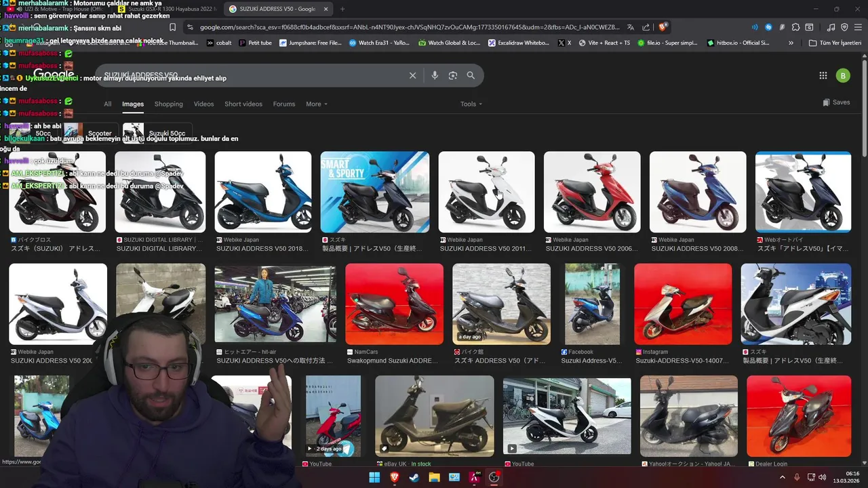Viewport: 868px width, 488px height.
Task: Open Tüm Yer İşaretleri bookmarks folder
Action: (x=835, y=43)
